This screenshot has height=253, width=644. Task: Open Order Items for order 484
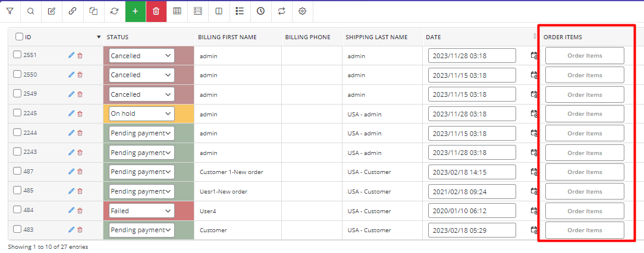coord(585,211)
